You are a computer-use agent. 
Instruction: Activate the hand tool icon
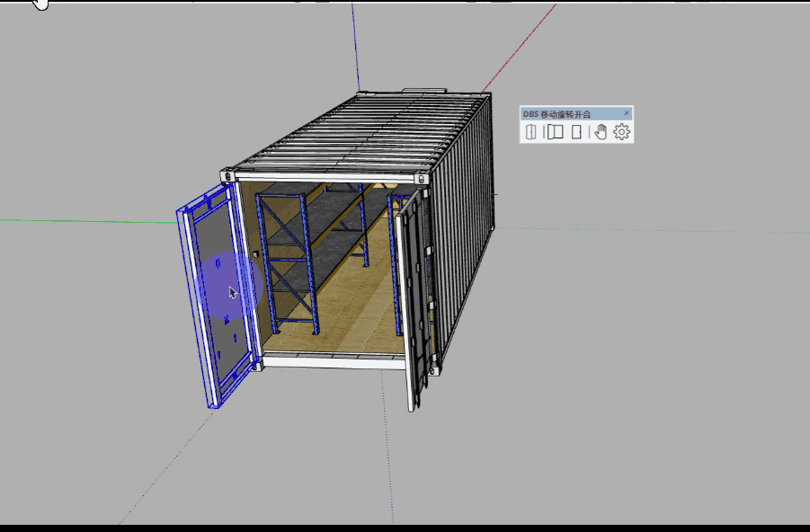tap(601, 132)
